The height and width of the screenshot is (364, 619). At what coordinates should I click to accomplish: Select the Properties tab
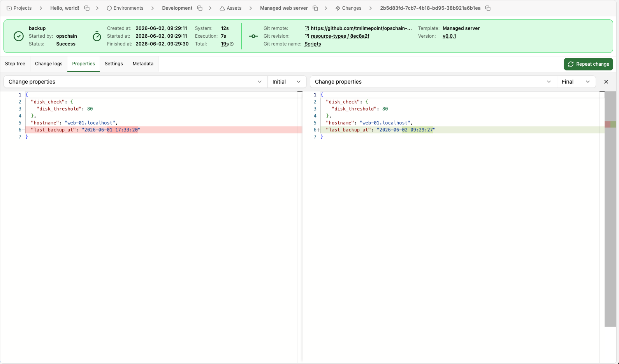coord(83,64)
